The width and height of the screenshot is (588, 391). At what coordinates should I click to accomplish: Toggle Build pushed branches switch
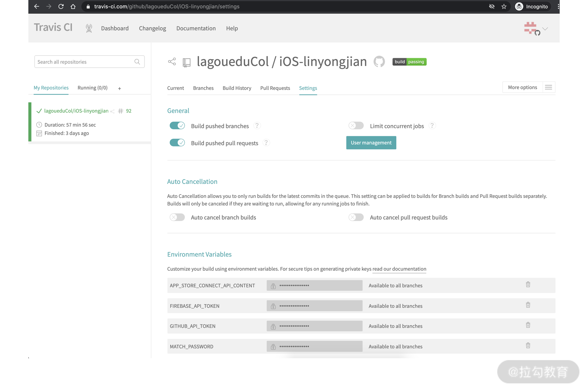(177, 125)
